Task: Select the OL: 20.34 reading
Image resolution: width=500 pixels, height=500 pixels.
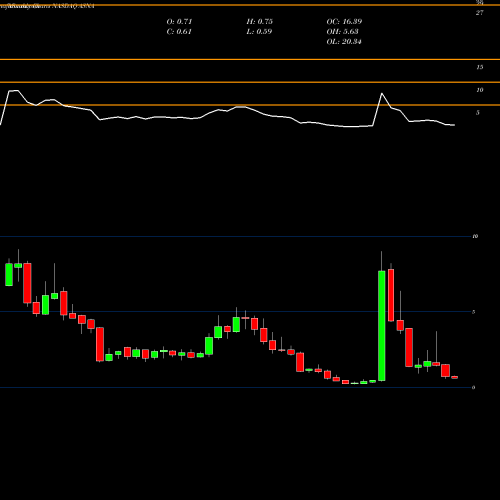Action: pos(344,42)
